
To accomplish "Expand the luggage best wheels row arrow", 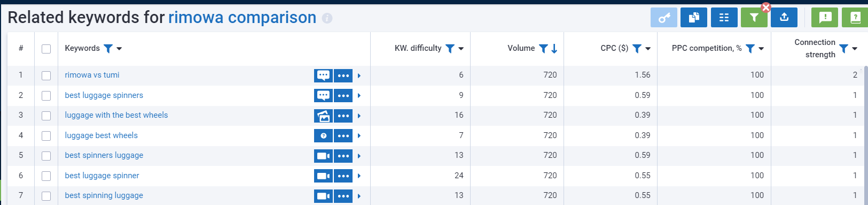I will (359, 136).
